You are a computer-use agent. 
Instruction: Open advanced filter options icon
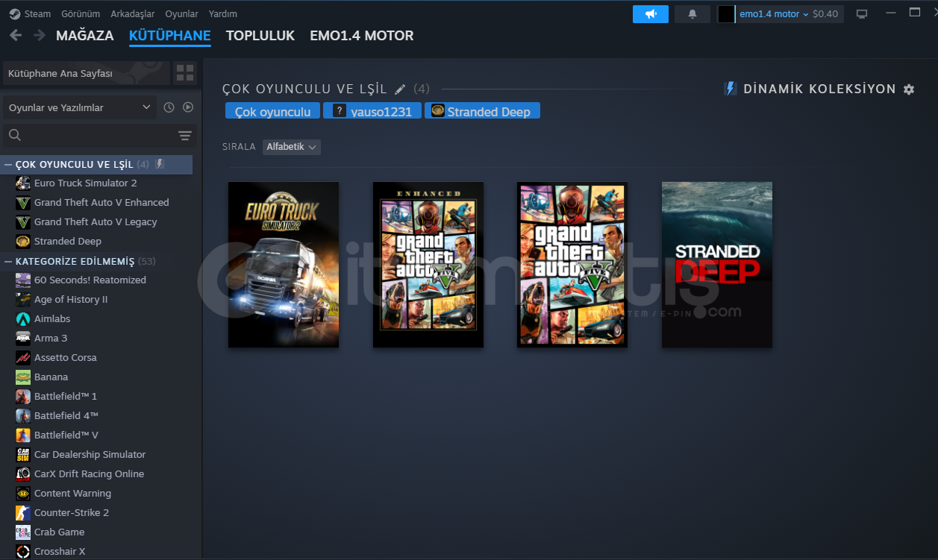[185, 135]
